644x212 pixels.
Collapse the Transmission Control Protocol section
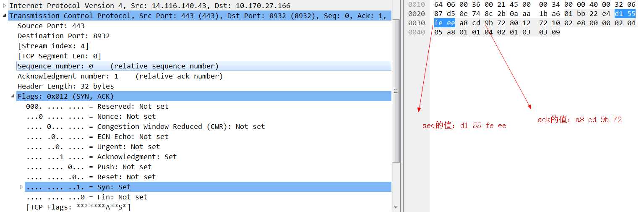click(5, 16)
